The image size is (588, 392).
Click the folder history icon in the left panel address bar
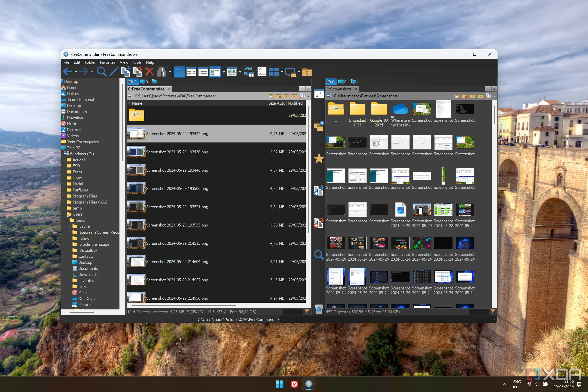tap(270, 96)
